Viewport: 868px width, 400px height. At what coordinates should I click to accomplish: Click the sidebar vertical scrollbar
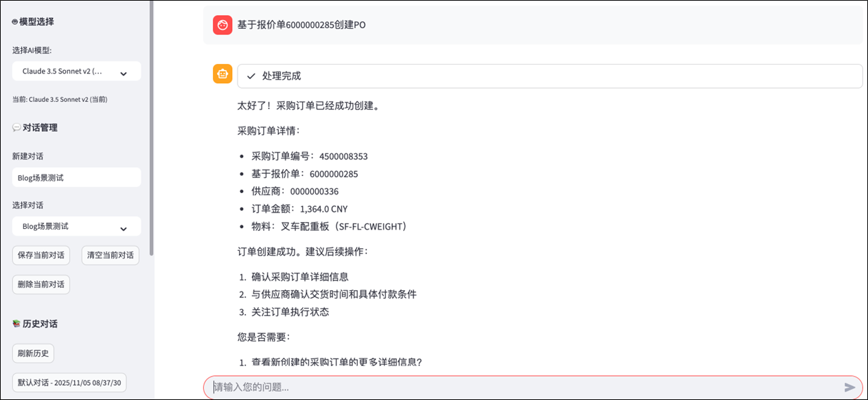151,137
